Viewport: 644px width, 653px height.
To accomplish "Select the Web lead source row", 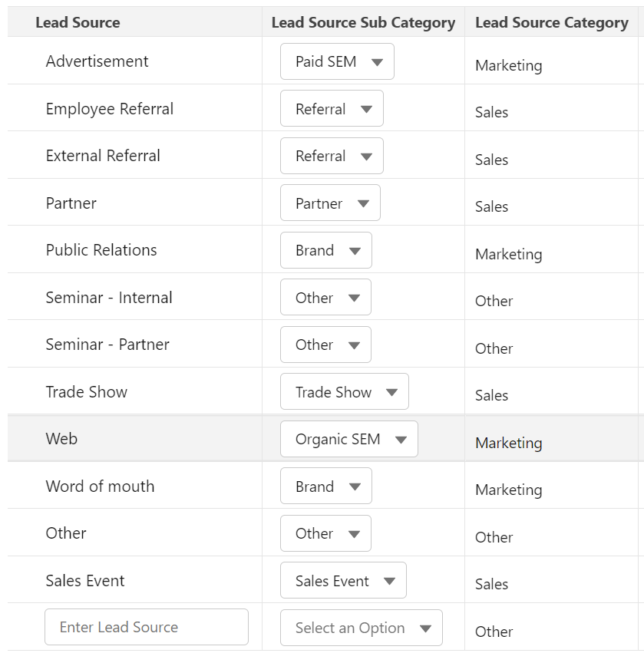I will [x=61, y=439].
